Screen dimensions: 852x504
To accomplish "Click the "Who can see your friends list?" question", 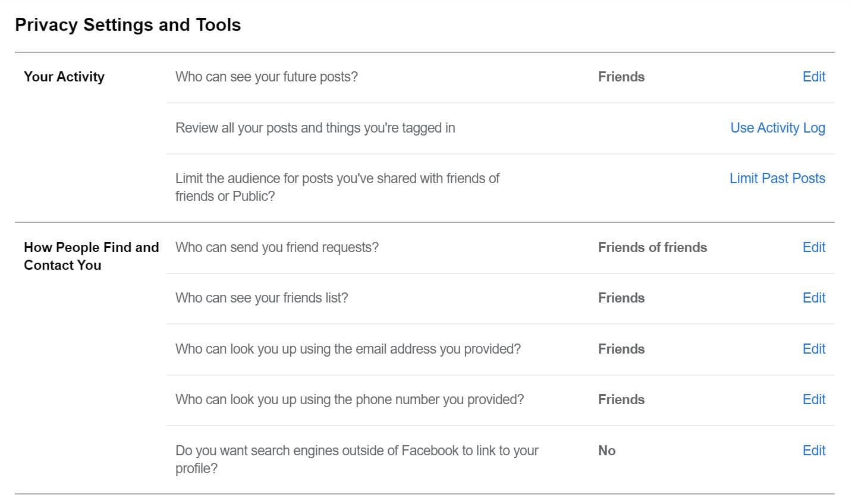I will [x=262, y=298].
